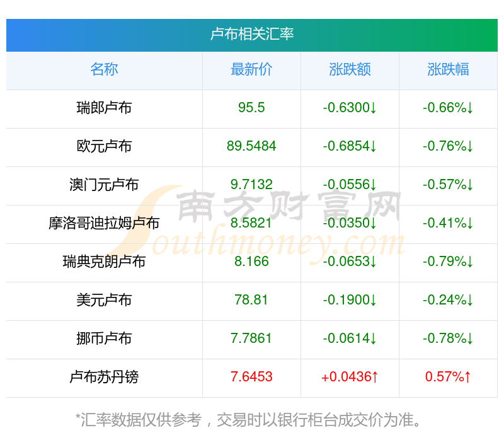The width and height of the screenshot is (504, 440).
Task: Click the -0.76%↓ change percentage
Action: pyautogui.click(x=448, y=146)
